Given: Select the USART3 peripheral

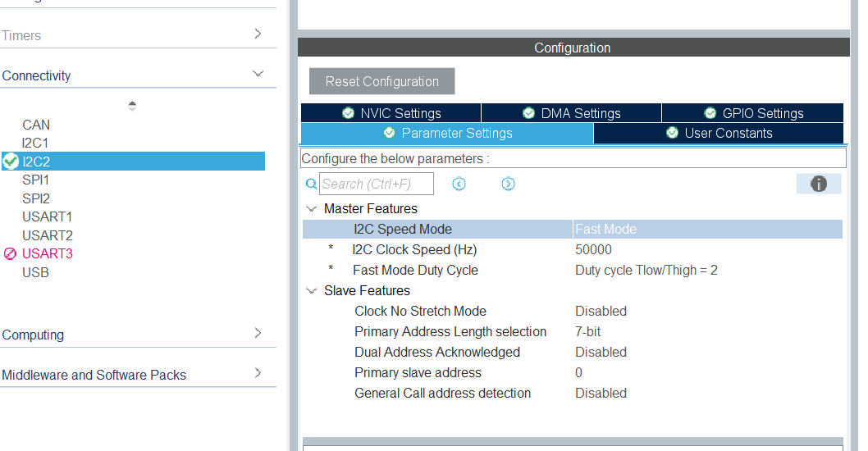Looking at the screenshot, I should 48,254.
